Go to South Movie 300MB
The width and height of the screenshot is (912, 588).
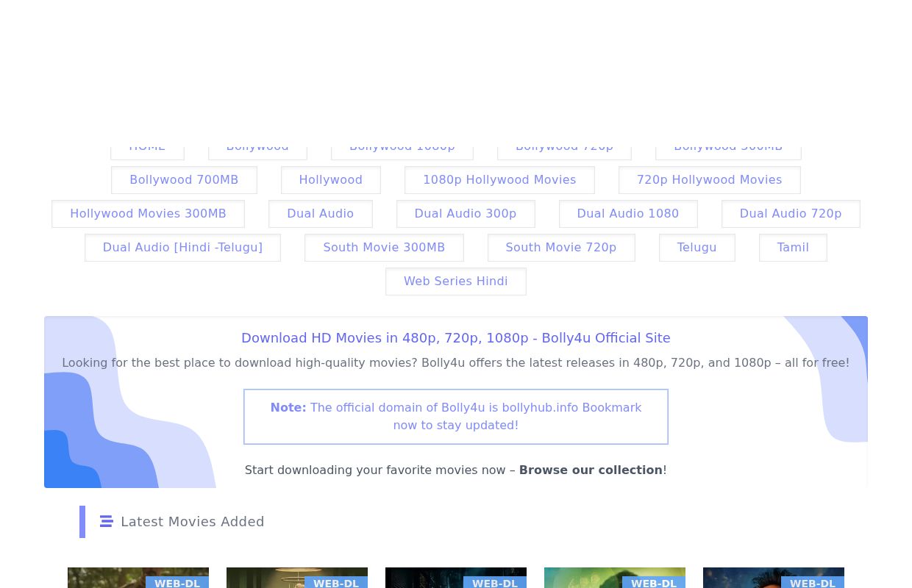pyautogui.click(x=384, y=248)
